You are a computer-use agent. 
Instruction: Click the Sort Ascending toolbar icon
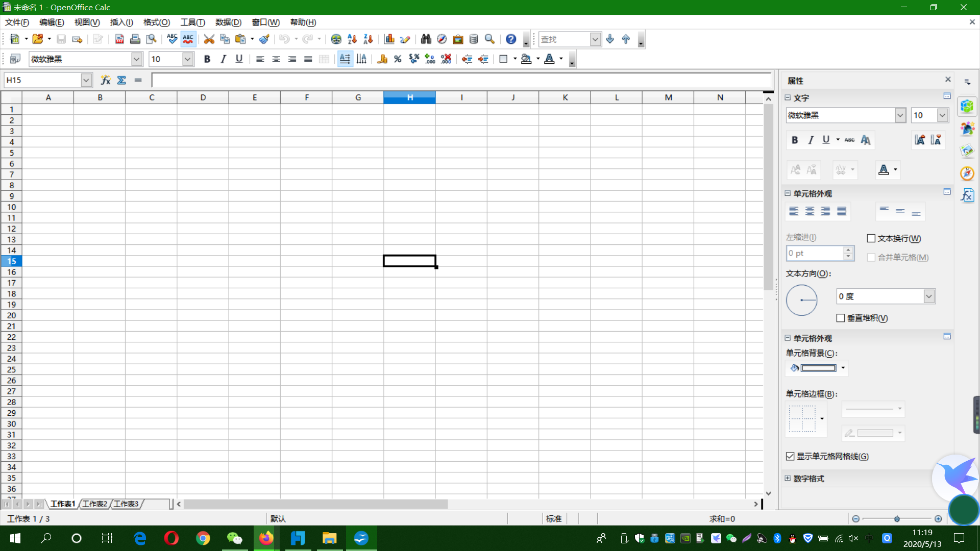(352, 39)
